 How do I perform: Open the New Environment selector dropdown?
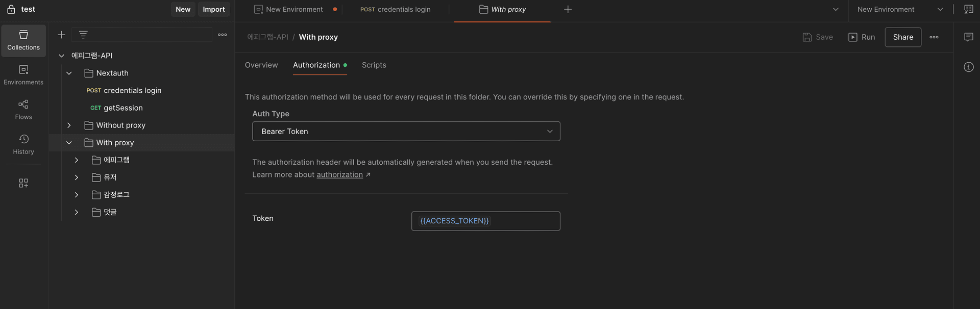(900, 9)
